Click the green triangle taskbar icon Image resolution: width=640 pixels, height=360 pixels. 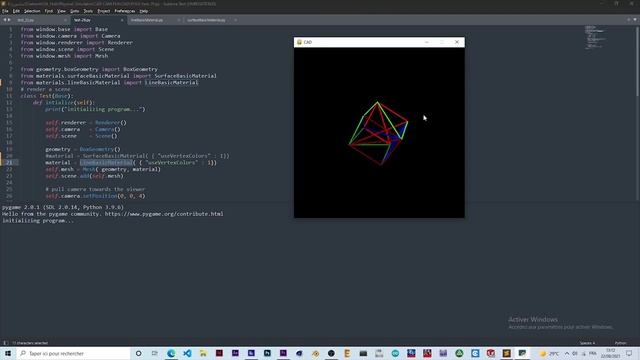pos(459,353)
